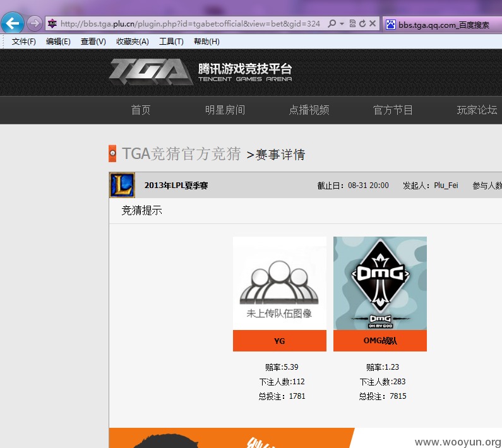Click OMG 下注人数:283 text
Screen dimensions: 502x448
click(x=383, y=382)
